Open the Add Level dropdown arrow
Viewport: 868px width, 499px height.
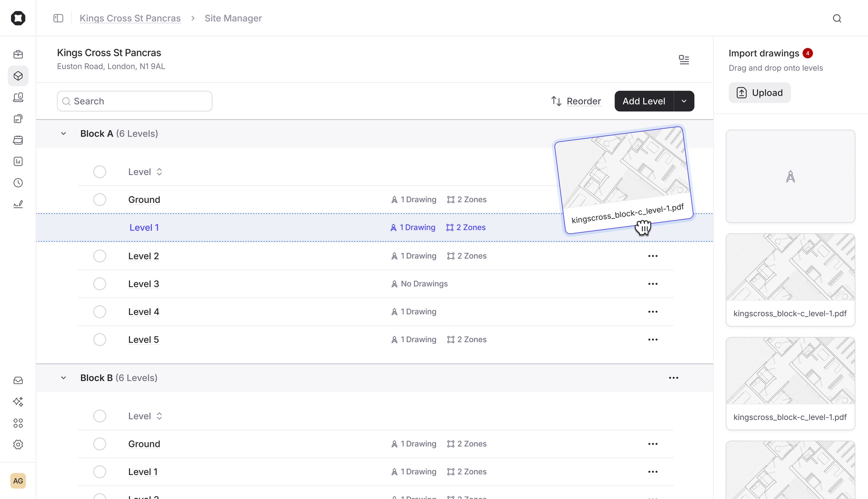click(684, 101)
